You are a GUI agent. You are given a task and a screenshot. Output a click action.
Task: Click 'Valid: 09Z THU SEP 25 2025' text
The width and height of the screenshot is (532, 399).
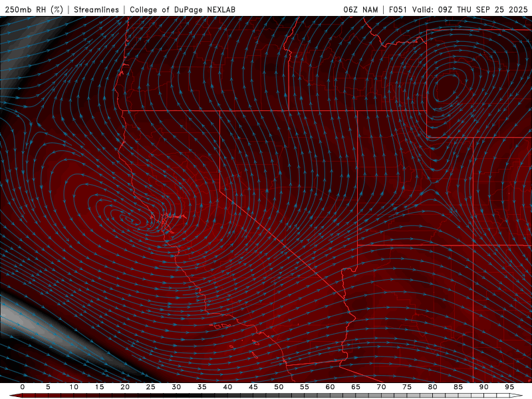point(470,9)
